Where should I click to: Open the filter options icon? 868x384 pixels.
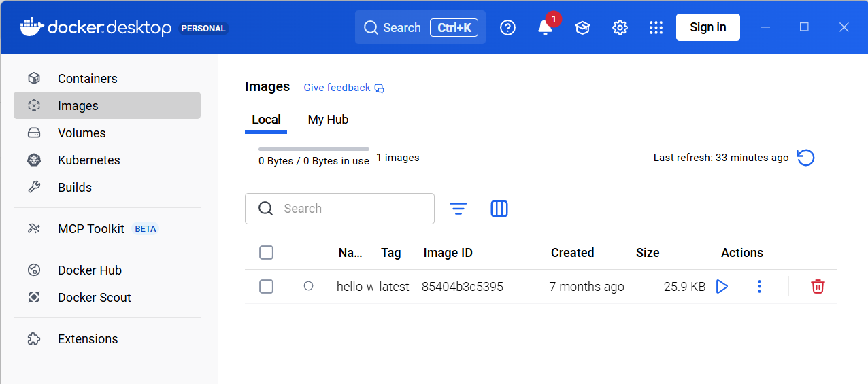click(x=458, y=209)
